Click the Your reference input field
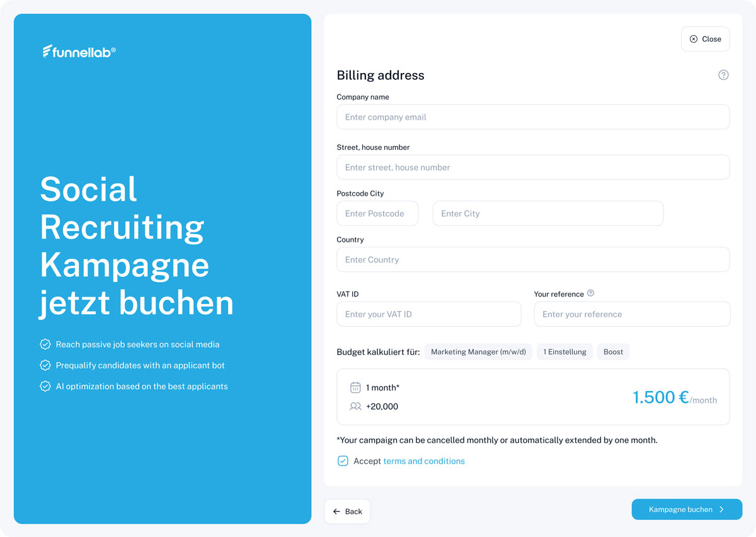 (632, 314)
